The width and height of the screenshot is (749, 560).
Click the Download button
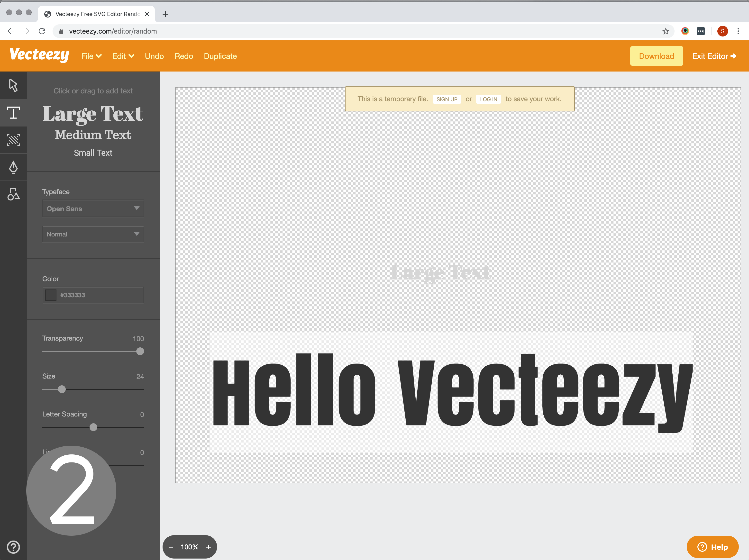point(656,56)
